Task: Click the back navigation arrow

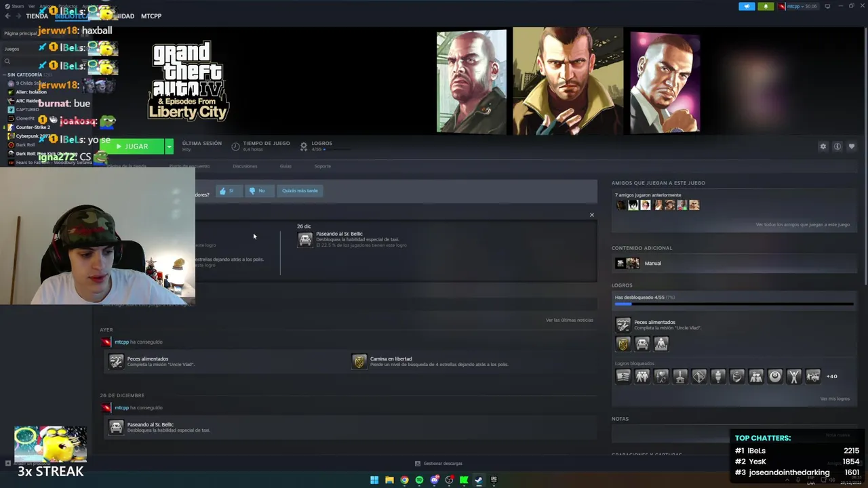Action: click(7, 16)
